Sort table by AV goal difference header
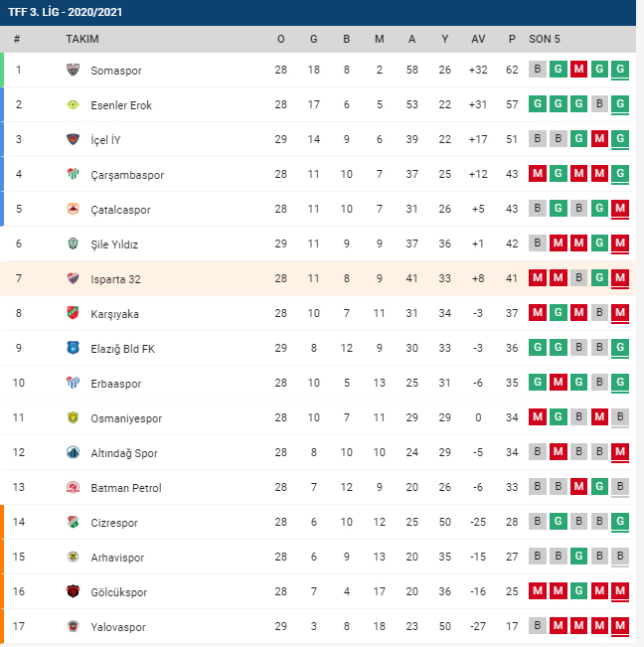The width and height of the screenshot is (644, 647). pyautogui.click(x=478, y=39)
